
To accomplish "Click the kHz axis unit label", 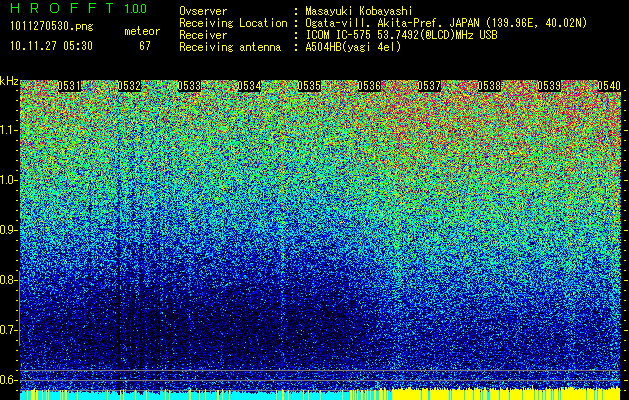I will (x=9, y=81).
